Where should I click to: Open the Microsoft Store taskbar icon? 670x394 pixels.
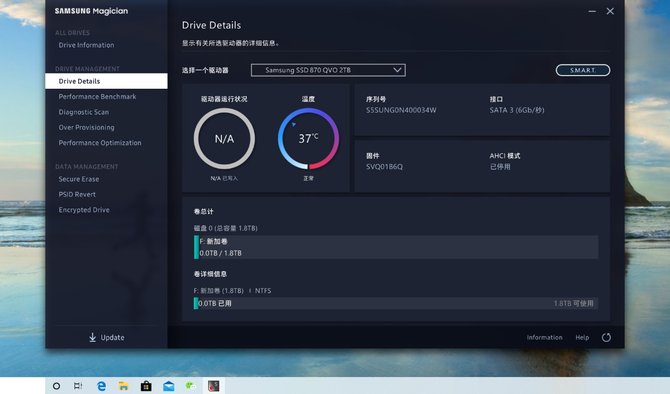pos(146,386)
